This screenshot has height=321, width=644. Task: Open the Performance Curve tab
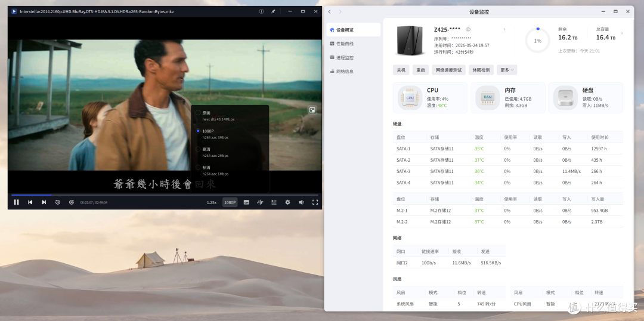point(354,44)
